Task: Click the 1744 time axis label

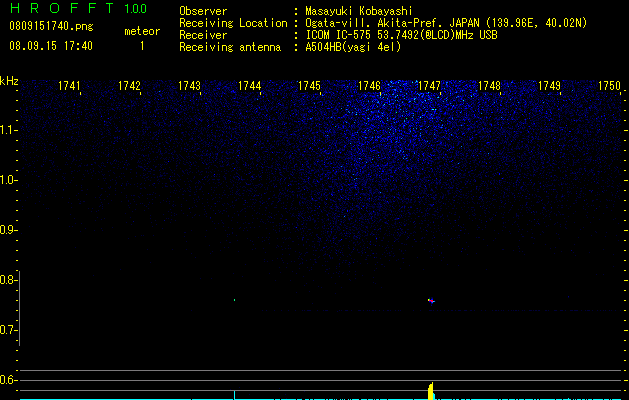Action: click(x=250, y=86)
